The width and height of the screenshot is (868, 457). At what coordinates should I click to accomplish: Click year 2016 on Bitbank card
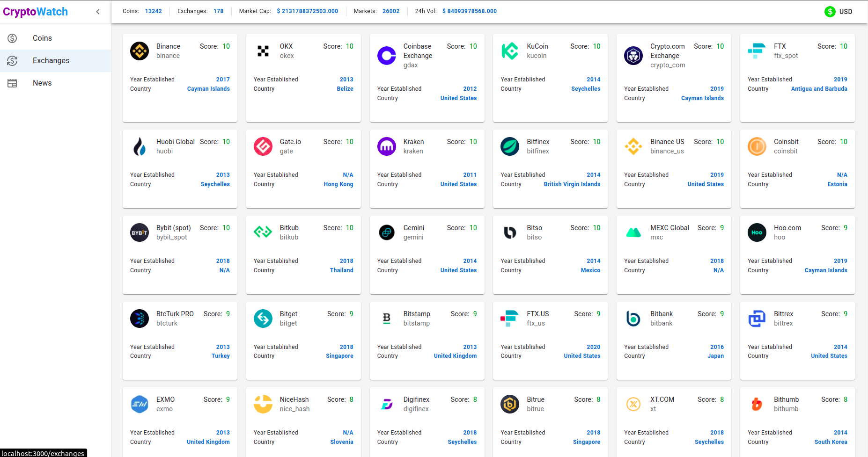(717, 347)
